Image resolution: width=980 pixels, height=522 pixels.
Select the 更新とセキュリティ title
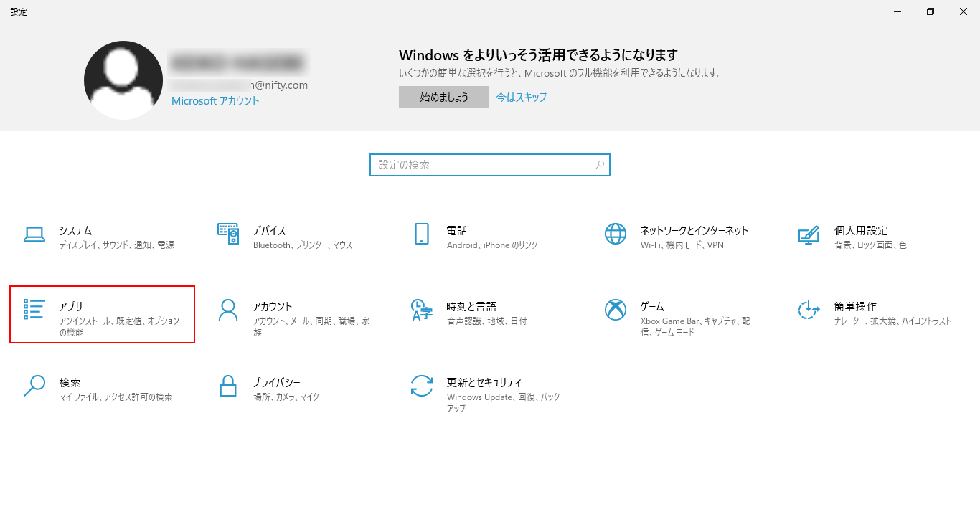click(484, 383)
